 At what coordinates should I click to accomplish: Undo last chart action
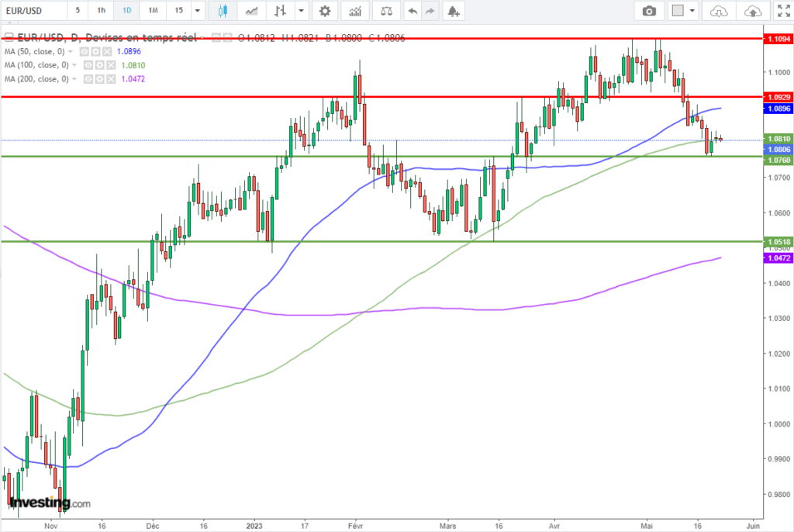click(x=413, y=11)
